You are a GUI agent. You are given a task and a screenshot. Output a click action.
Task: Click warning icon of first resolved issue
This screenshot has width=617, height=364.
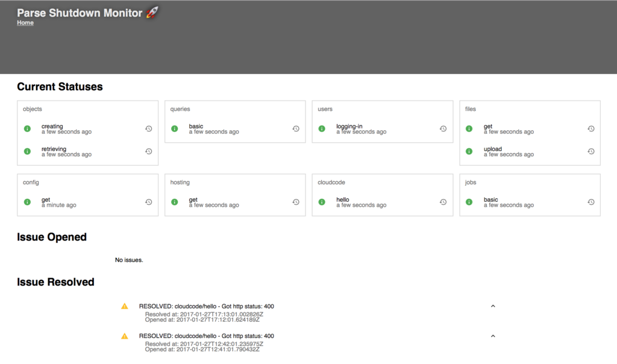point(124,306)
